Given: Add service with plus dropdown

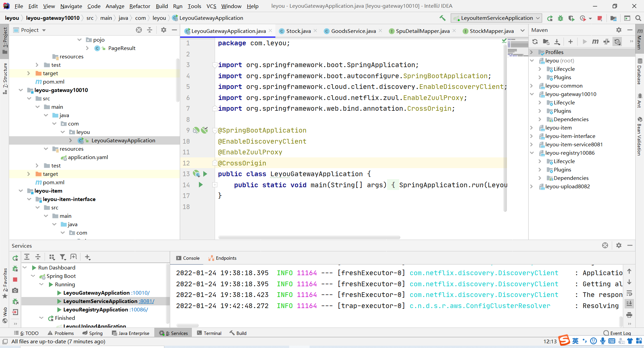Looking at the screenshot, I should click(x=88, y=257).
